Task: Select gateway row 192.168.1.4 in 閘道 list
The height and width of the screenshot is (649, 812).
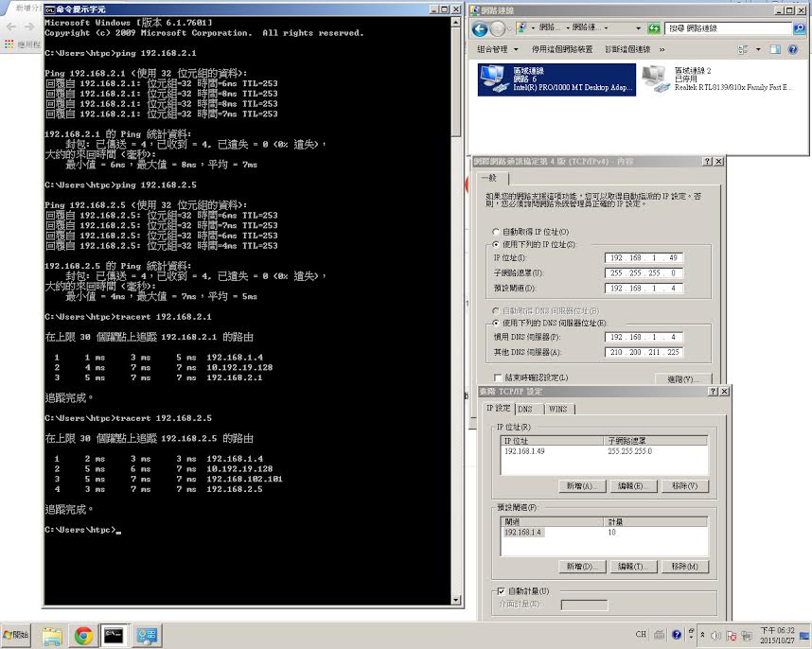Action: [x=605, y=532]
